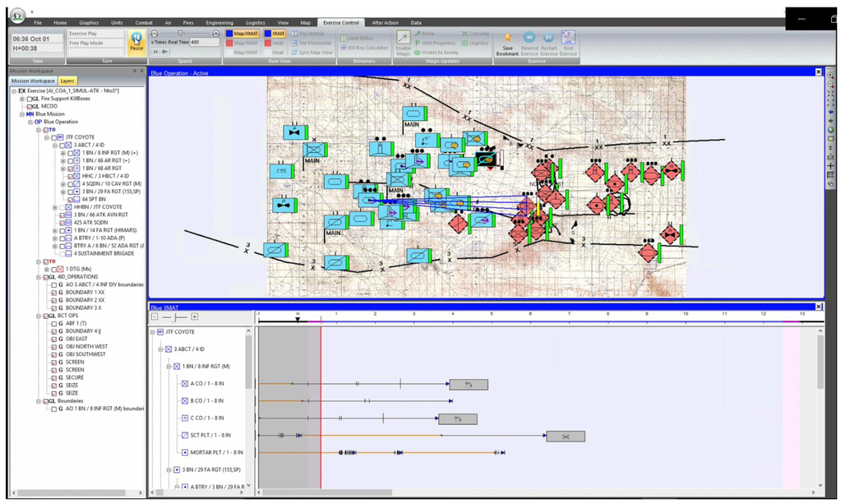Toggle 425 ATK SQDN checkbox
The width and height of the screenshot is (841, 504).
coord(62,223)
